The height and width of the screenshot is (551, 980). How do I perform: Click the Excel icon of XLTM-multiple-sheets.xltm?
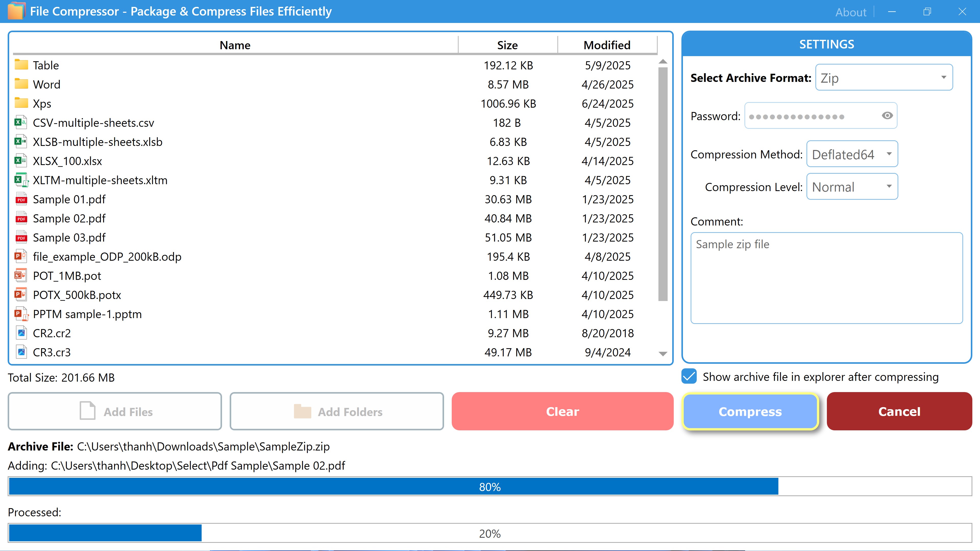click(21, 180)
